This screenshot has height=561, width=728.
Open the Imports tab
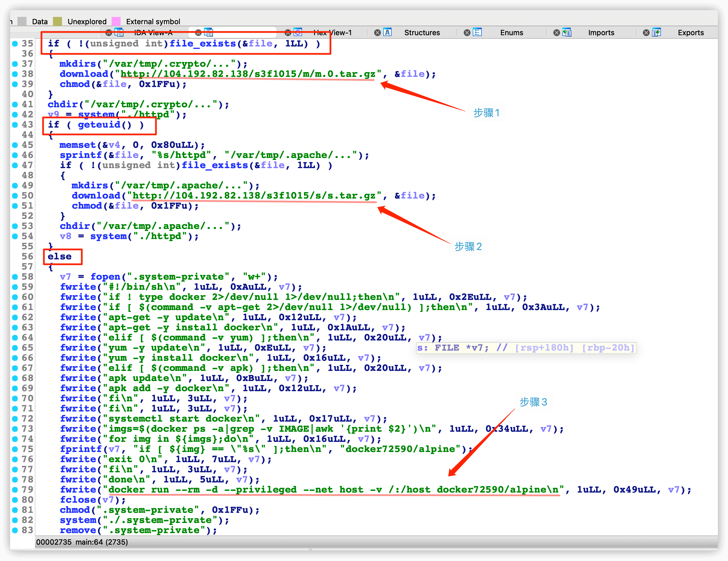coord(601,33)
